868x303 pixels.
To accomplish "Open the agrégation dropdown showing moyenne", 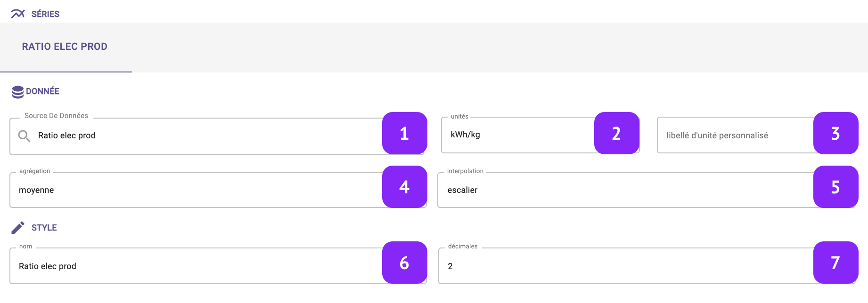I will click(218, 190).
